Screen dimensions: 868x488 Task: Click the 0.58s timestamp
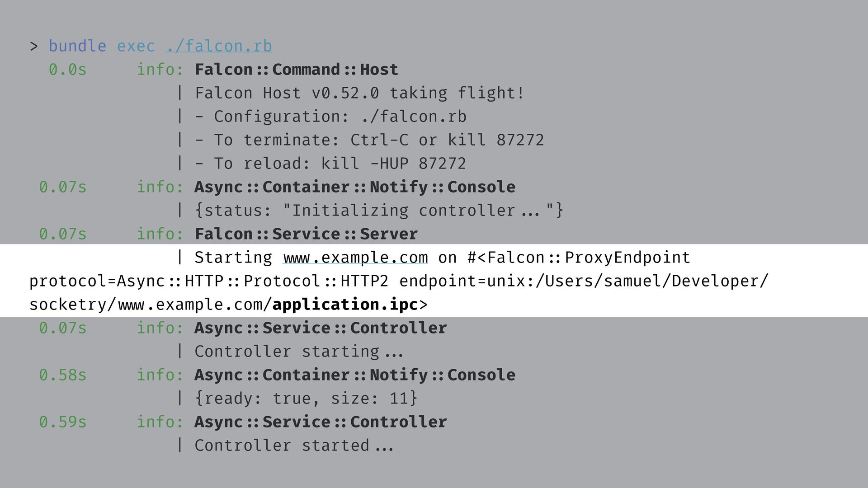tap(62, 375)
